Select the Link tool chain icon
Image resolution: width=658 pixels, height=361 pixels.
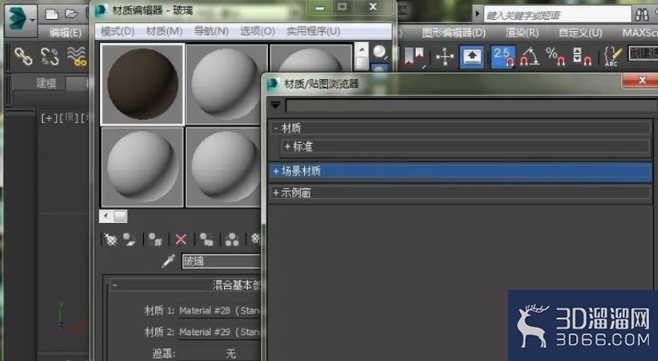click(x=23, y=56)
